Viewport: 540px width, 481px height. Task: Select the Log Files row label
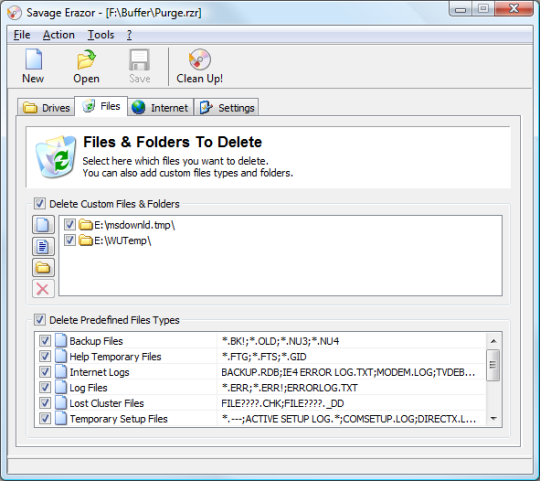click(x=89, y=388)
